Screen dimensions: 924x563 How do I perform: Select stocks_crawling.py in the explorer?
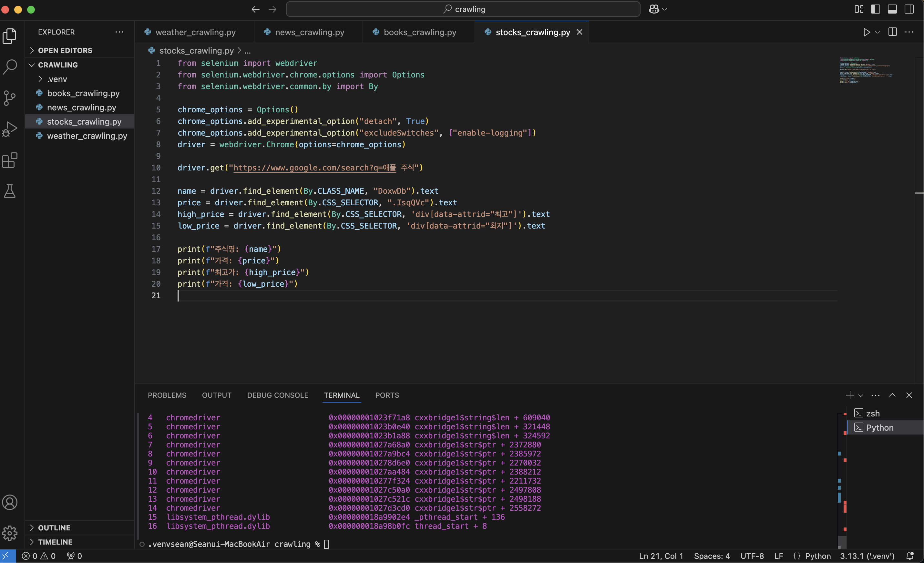(79, 122)
